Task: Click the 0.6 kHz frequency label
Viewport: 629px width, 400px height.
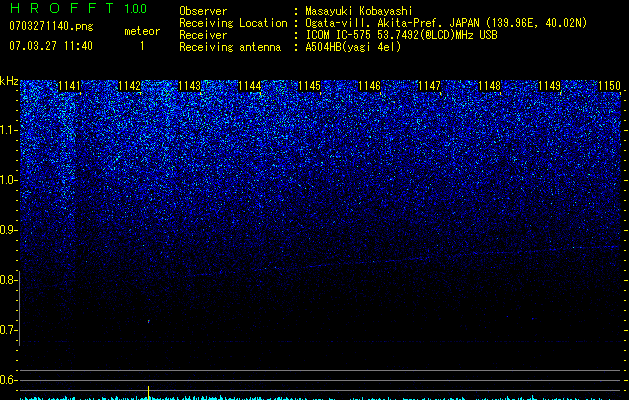Action: (8, 380)
